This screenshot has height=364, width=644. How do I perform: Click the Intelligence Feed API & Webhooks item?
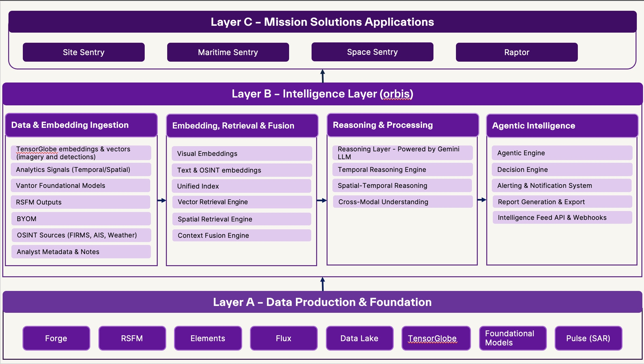pyautogui.click(x=562, y=218)
